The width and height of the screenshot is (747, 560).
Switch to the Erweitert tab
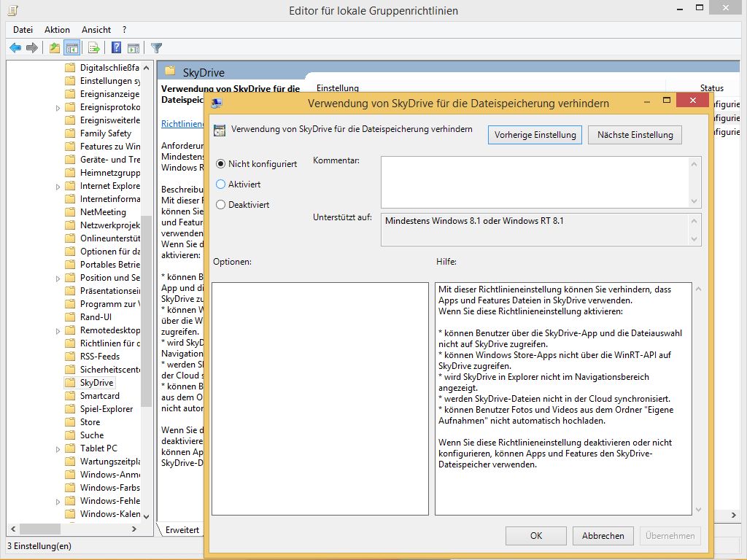[x=182, y=530]
